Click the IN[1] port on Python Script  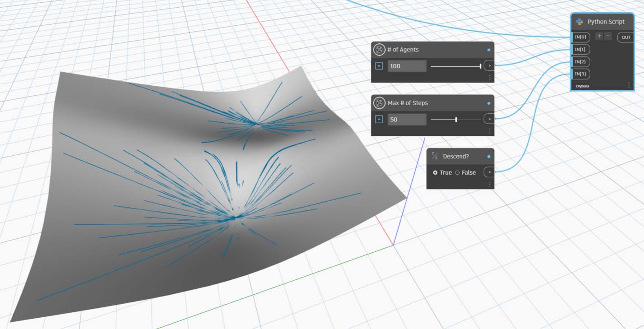click(x=580, y=49)
